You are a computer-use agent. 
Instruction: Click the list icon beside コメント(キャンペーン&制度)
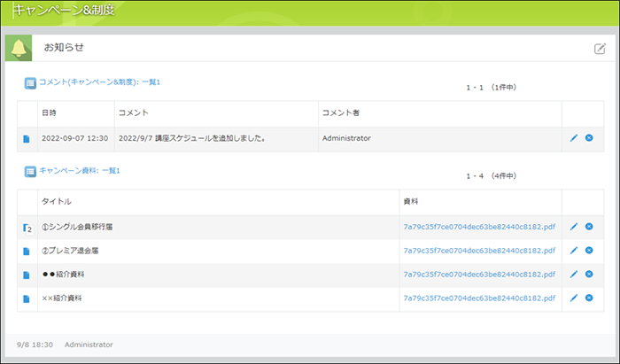click(x=30, y=83)
